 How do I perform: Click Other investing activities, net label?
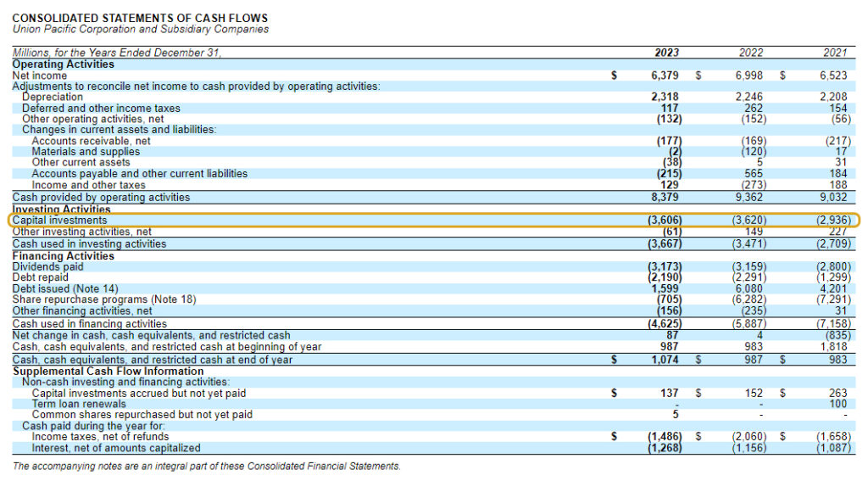coord(81,232)
